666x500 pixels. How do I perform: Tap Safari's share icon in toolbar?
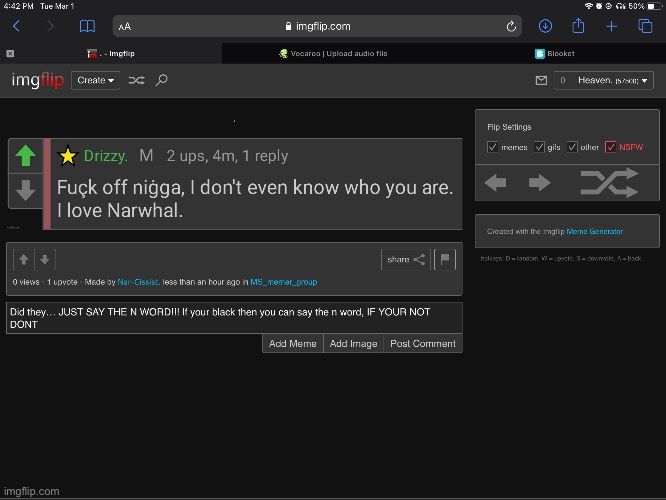(578, 27)
